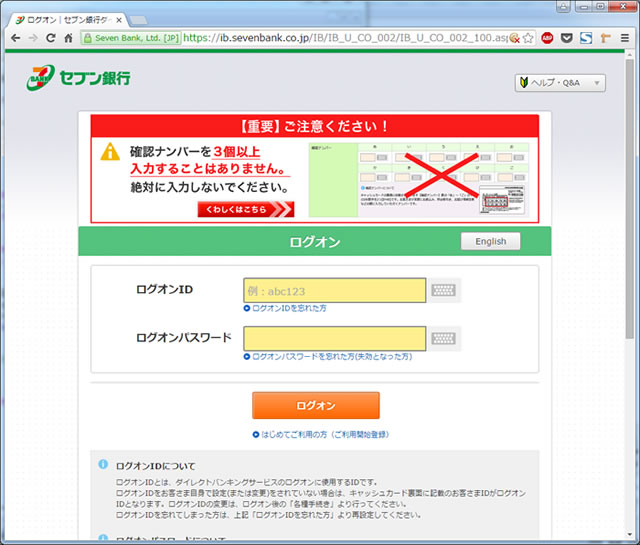Open the browser home page icon
The width and height of the screenshot is (640, 545).
click(69, 38)
